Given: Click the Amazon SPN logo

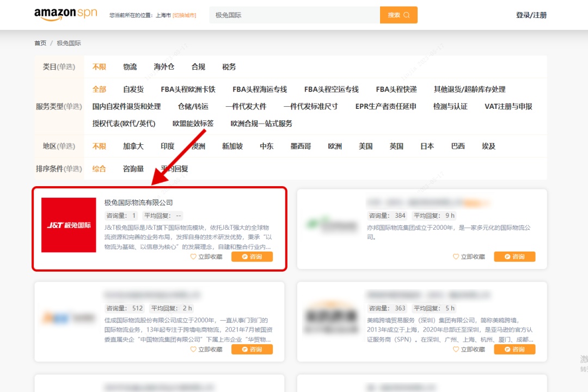Looking at the screenshot, I should (x=66, y=14).
